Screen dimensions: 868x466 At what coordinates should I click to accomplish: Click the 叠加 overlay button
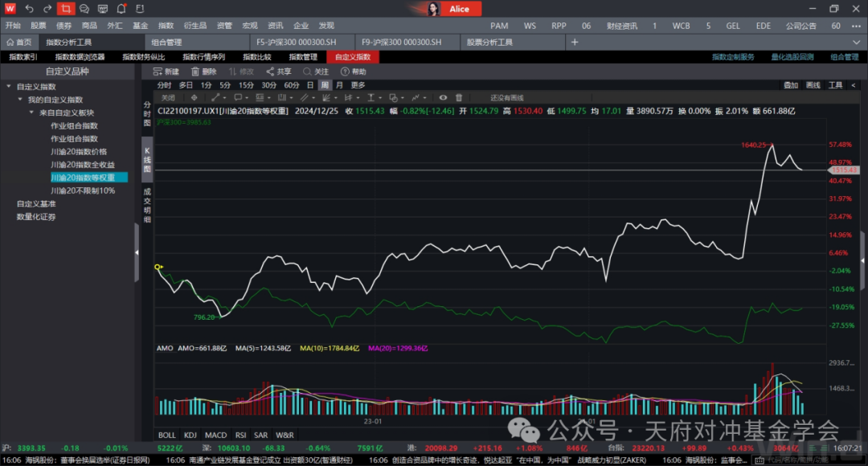[790, 84]
